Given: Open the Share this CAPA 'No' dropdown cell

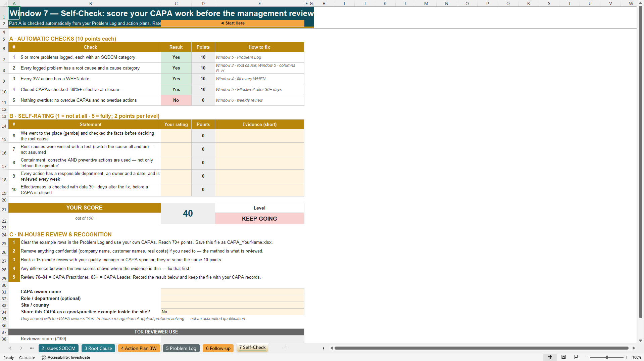Looking at the screenshot, I should tap(233, 312).
